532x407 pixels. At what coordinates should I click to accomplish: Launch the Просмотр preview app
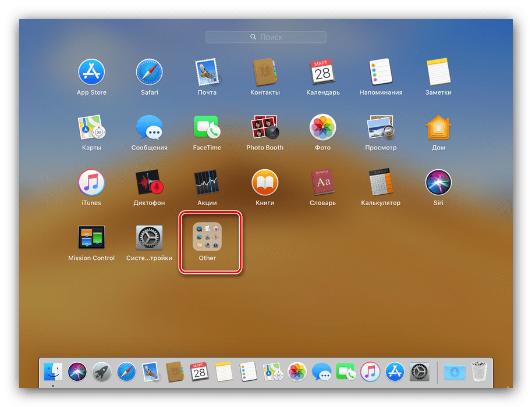[381, 127]
